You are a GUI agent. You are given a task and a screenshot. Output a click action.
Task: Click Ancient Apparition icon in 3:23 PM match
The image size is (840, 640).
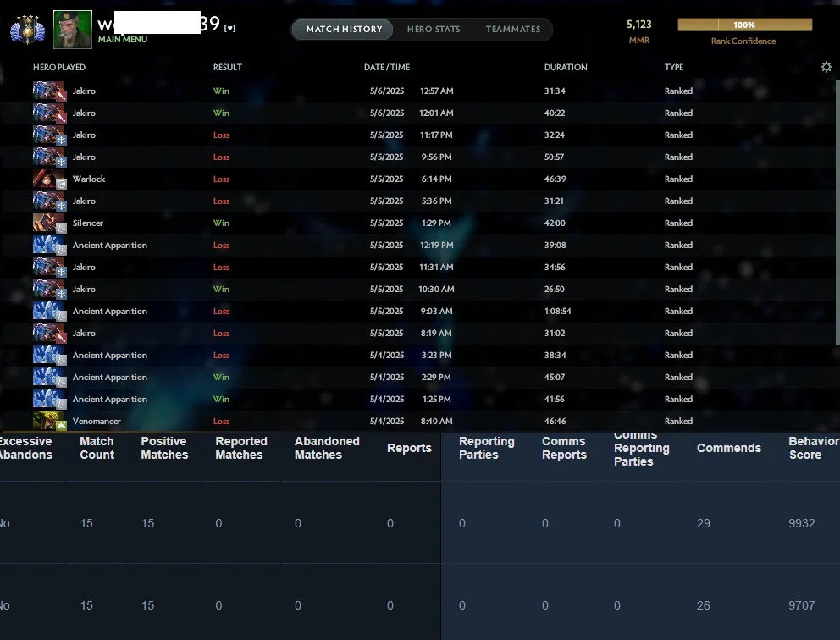pyautogui.click(x=49, y=355)
